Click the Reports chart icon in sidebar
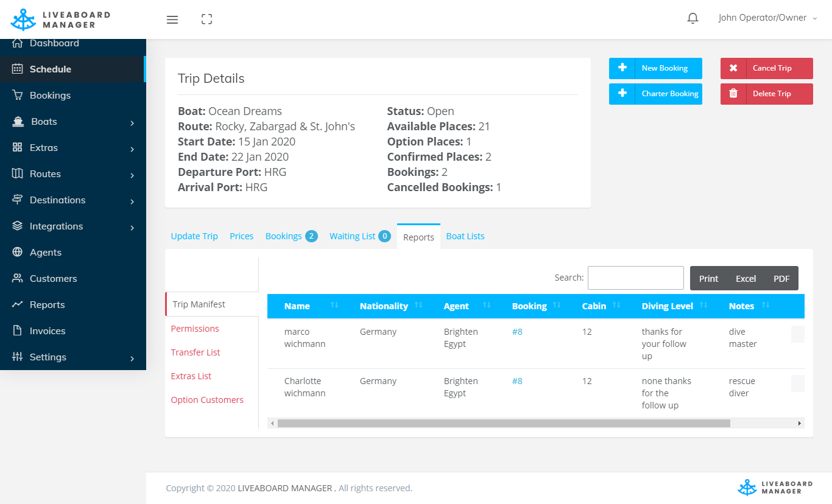Screen dimensions: 832x504 point(18,305)
